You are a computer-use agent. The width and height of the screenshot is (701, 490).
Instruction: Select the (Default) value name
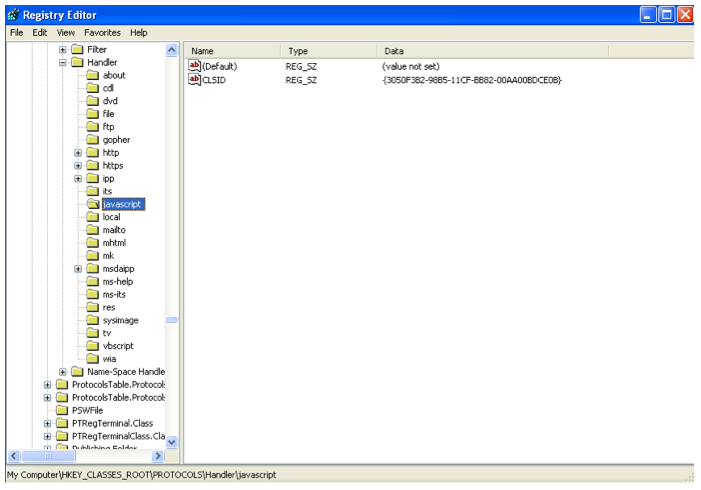point(219,67)
